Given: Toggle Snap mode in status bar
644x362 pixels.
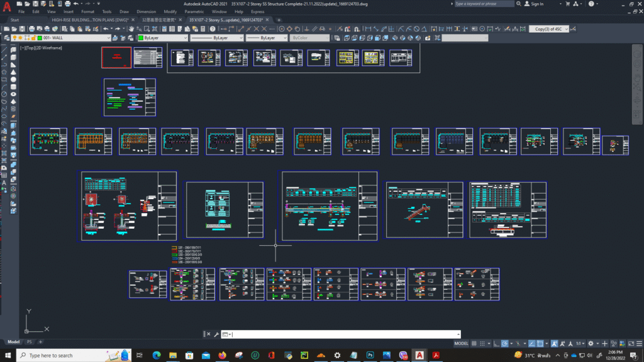Looking at the screenshot, I should pyautogui.click(x=482, y=344).
